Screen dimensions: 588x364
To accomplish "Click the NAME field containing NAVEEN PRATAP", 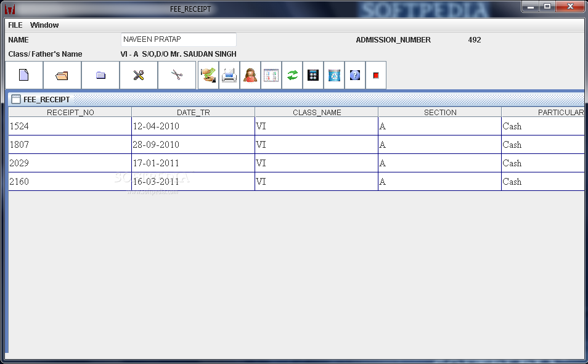I will click(x=179, y=39).
